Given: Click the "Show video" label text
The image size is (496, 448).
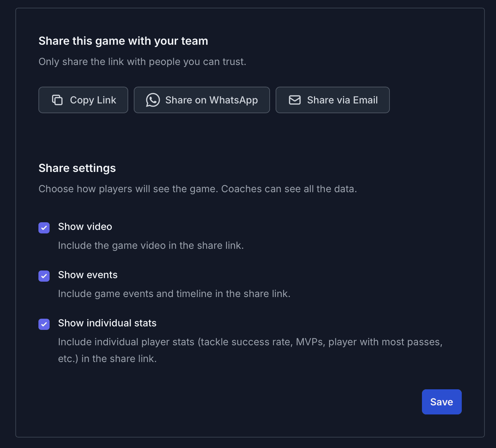Looking at the screenshot, I should 85,227.
